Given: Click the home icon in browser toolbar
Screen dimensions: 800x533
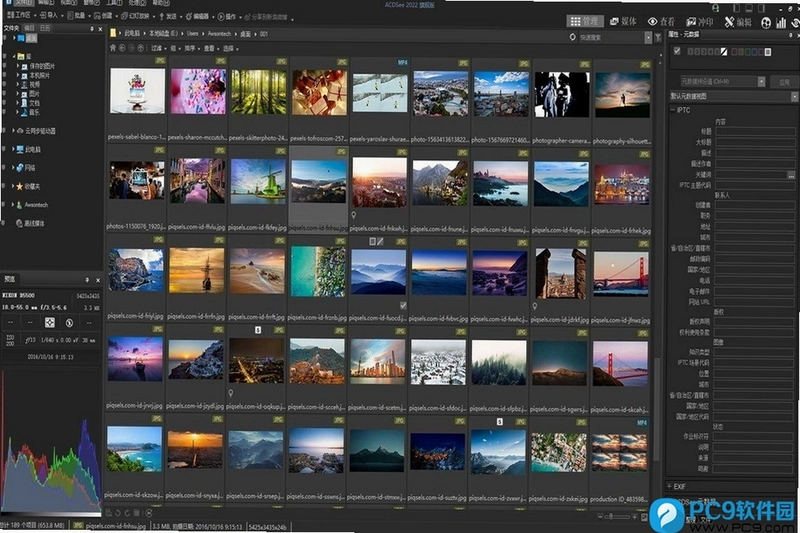Looking at the screenshot, I should coord(113,48).
